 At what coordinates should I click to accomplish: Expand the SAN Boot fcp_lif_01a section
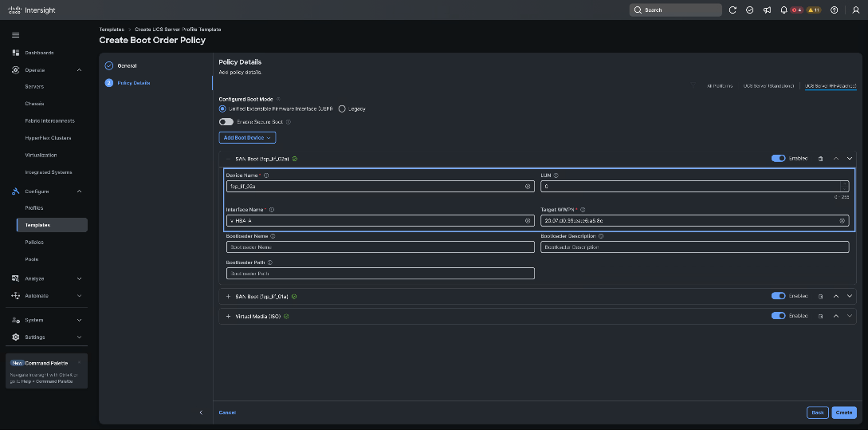pyautogui.click(x=228, y=297)
